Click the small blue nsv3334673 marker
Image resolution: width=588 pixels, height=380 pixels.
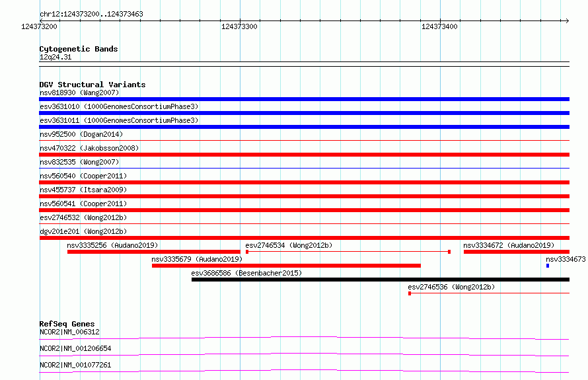pyautogui.click(x=548, y=266)
